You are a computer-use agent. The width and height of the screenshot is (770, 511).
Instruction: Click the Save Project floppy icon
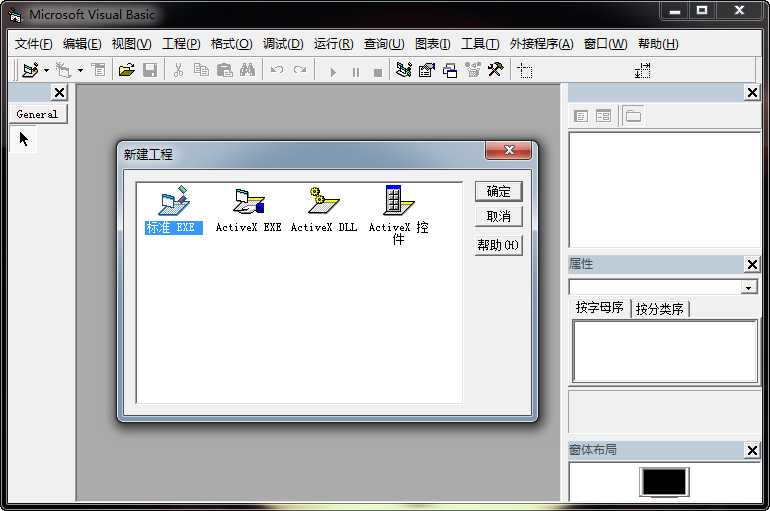150,70
